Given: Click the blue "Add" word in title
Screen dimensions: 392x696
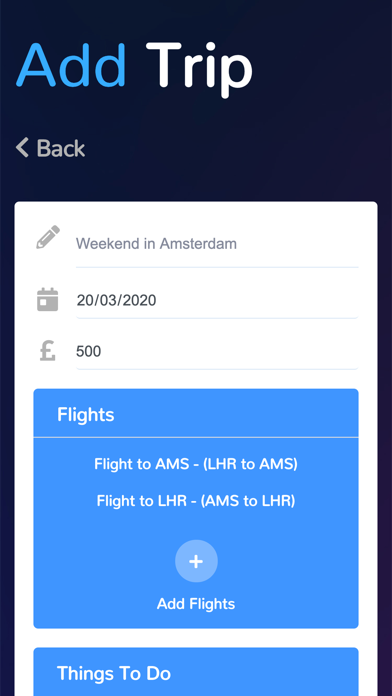Looking at the screenshot, I should (71, 64).
